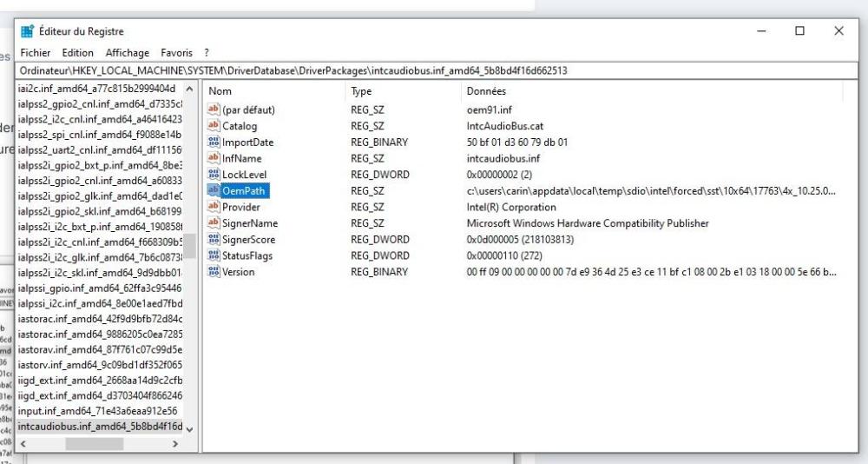868x464 pixels.
Task: Select the binary icon next to Version
Action: [214, 272]
